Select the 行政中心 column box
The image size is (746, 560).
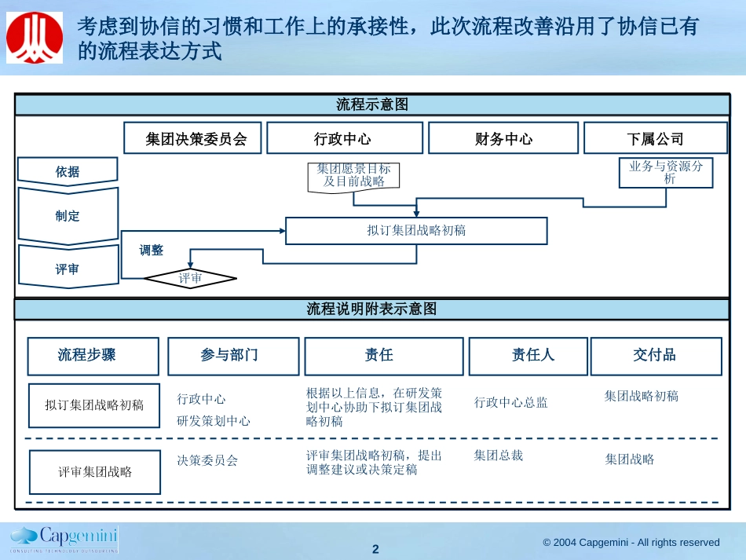coord(345,138)
